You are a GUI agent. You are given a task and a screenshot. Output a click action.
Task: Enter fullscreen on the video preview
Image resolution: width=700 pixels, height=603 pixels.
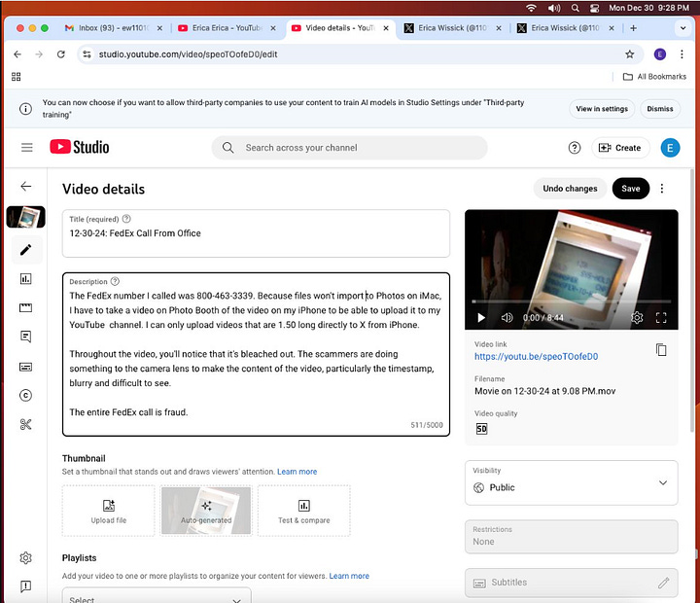(x=661, y=318)
